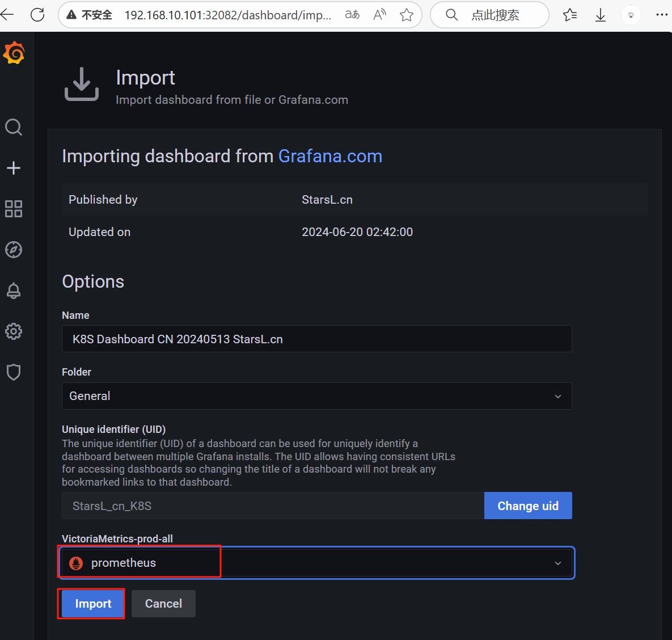This screenshot has height=640, width=672.
Task: Click the large Import download icon in header
Action: pyautogui.click(x=82, y=84)
